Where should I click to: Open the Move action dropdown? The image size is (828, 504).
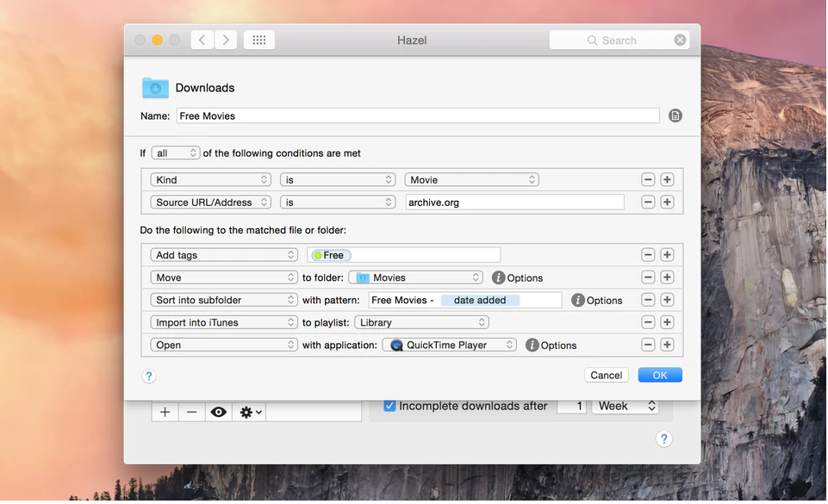224,277
